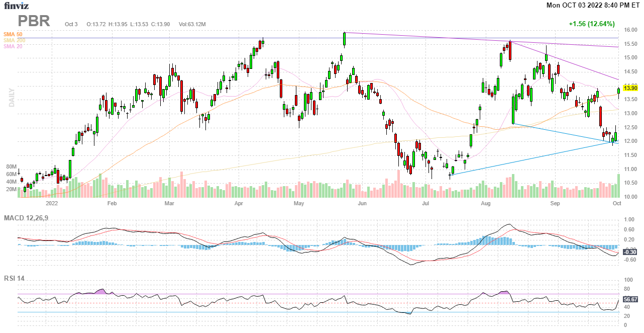This screenshot has width=644, height=333.
Task: Click the green +1.56 (12.64%) change text
Action: 591,24
